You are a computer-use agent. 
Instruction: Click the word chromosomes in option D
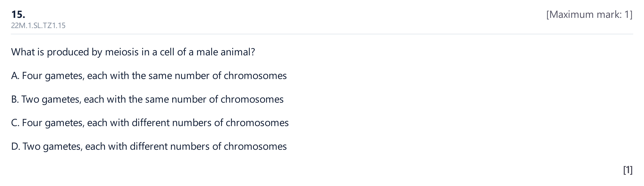click(255, 146)
